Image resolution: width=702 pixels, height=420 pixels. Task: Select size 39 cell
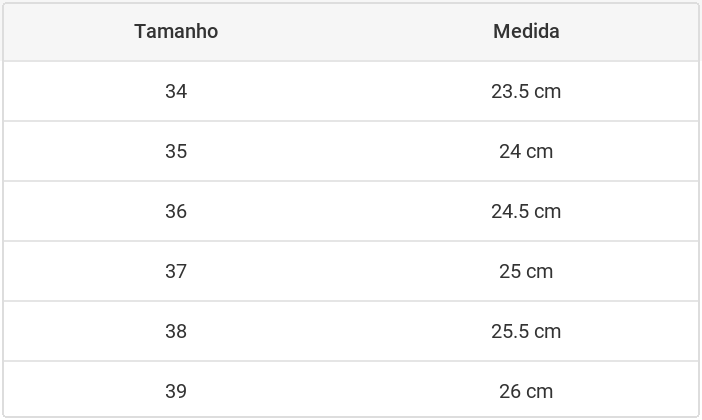click(x=176, y=391)
